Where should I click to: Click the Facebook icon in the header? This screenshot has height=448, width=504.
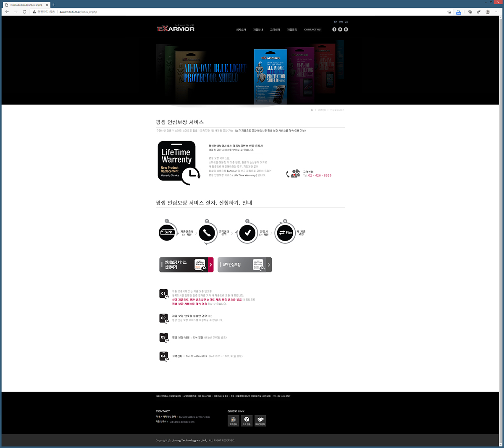pyautogui.click(x=334, y=29)
